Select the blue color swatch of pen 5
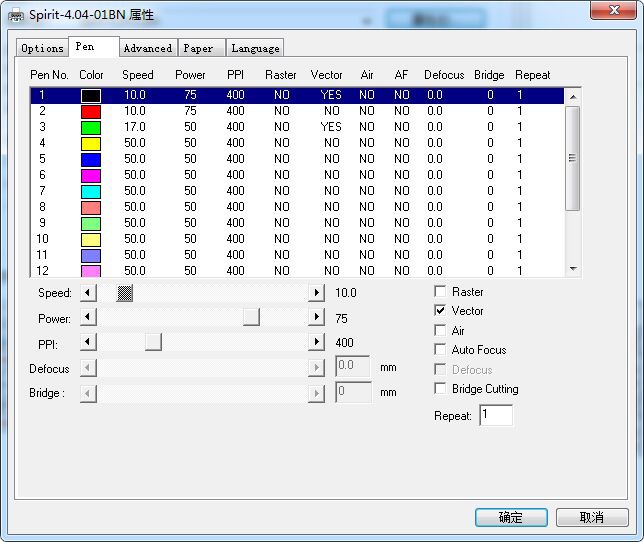The width and height of the screenshot is (644, 542). tap(91, 160)
